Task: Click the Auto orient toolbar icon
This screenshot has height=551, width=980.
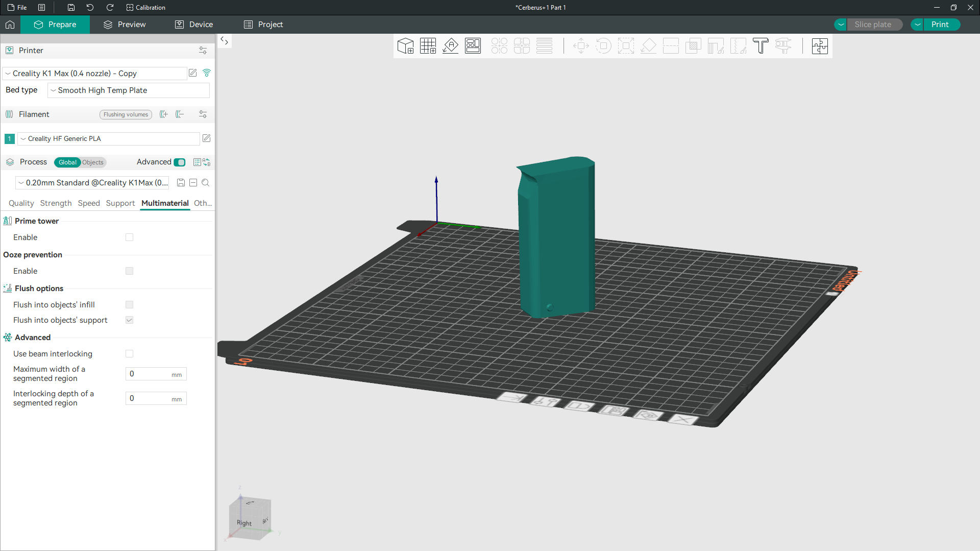Action: point(450,46)
